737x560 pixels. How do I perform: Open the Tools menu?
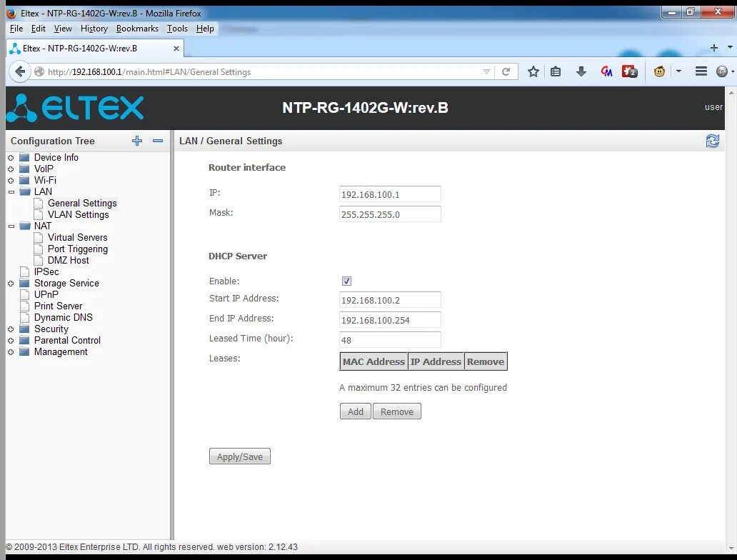click(x=177, y=29)
